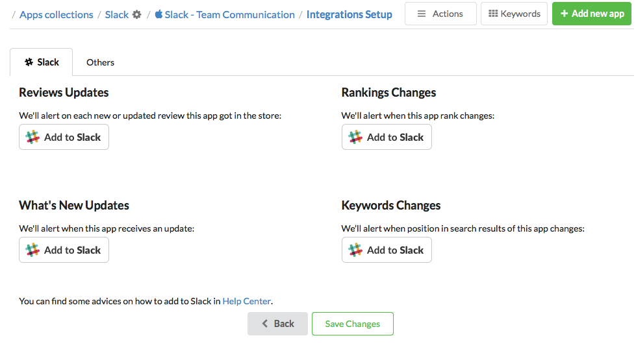Open the Actions menu
636x364 pixels.
pos(440,14)
